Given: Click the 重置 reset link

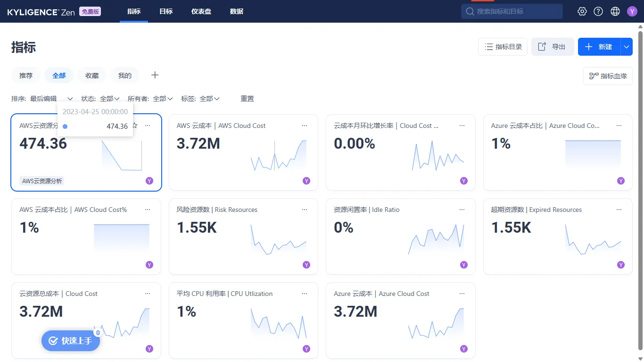Looking at the screenshot, I should click(247, 99).
